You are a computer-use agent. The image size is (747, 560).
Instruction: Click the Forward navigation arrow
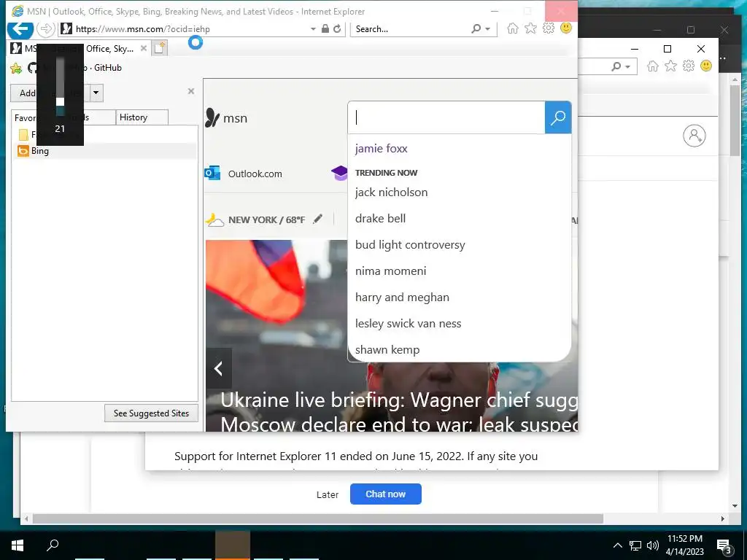coord(45,29)
